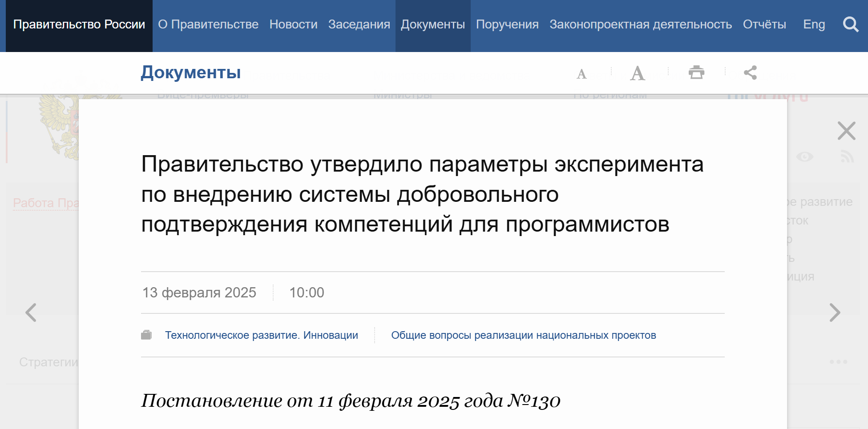Click the coat of arms emblem
868x429 pixels.
59,127
